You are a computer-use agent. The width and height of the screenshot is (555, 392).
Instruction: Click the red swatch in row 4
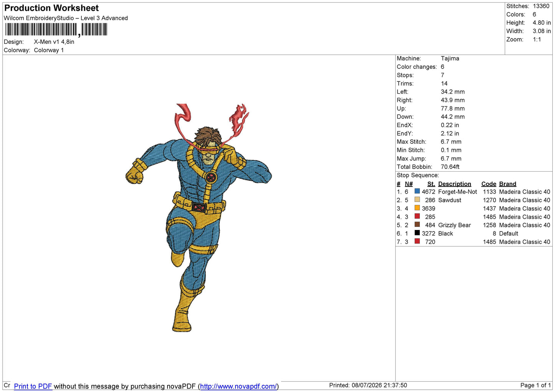(x=417, y=217)
